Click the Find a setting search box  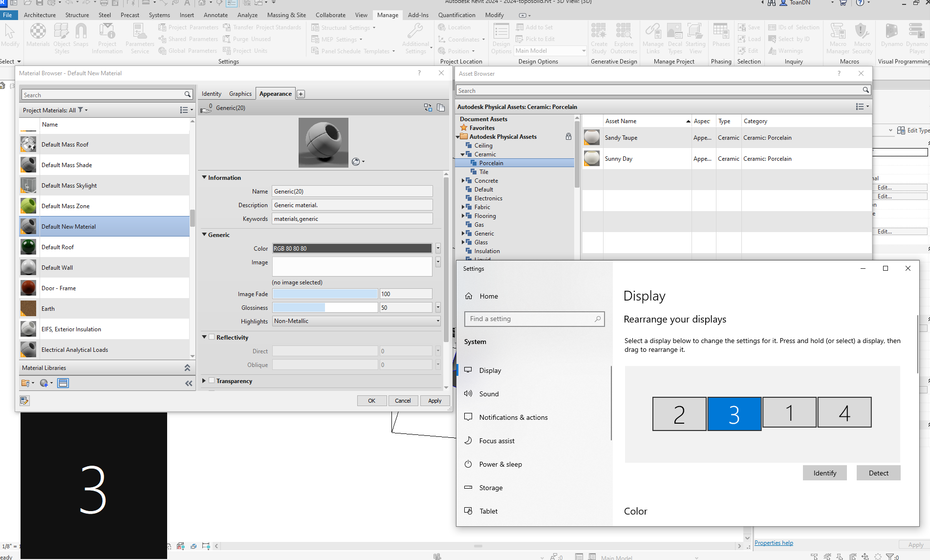pyautogui.click(x=534, y=319)
